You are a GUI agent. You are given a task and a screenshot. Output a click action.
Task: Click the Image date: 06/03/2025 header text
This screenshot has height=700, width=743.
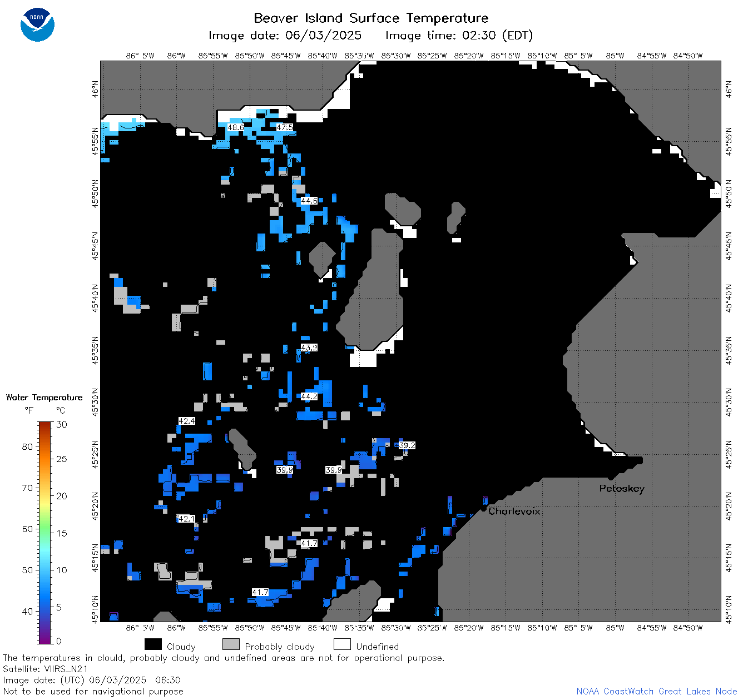[285, 36]
